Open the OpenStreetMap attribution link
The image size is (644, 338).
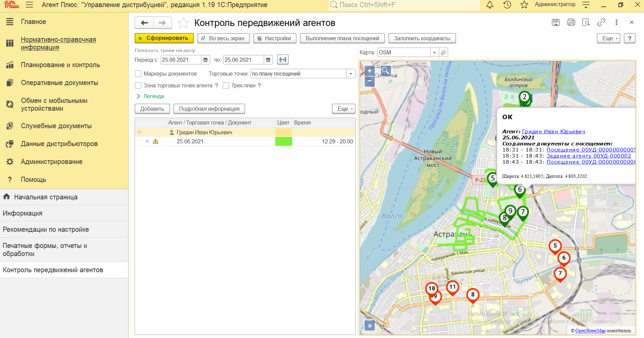(x=590, y=331)
